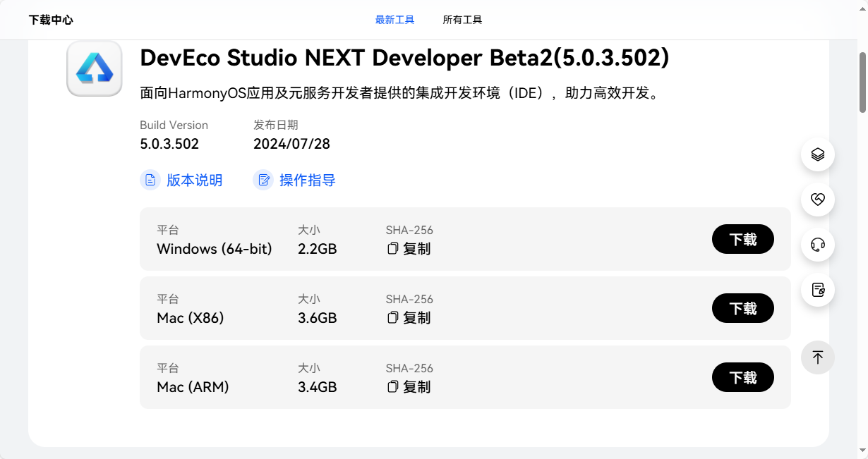Click the 发布日期 label
The height and width of the screenshot is (459, 868).
[276, 125]
